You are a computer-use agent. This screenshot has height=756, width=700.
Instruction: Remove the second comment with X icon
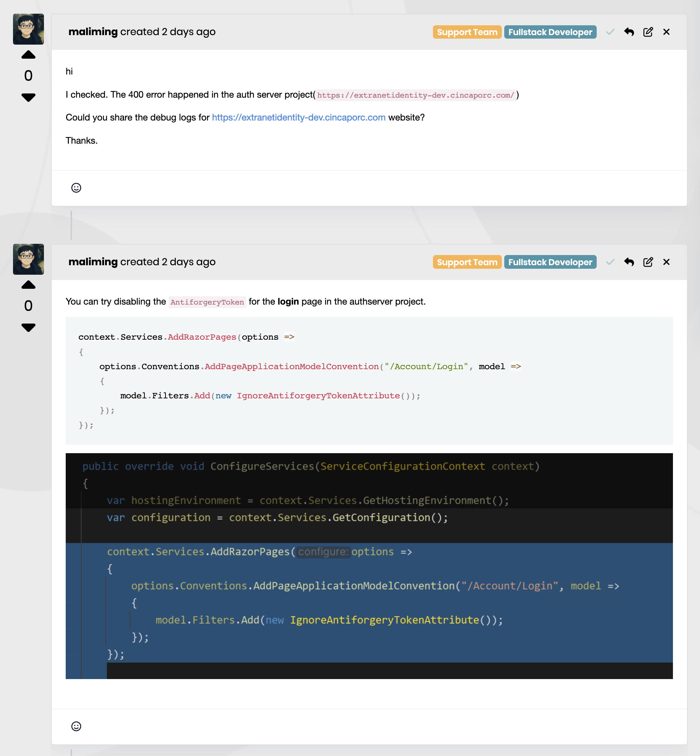tap(666, 262)
